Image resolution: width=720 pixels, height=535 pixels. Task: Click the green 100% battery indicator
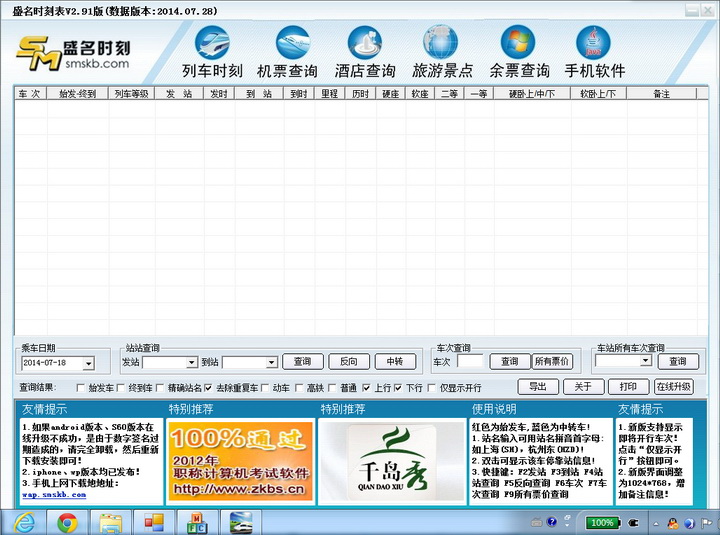tap(602, 523)
